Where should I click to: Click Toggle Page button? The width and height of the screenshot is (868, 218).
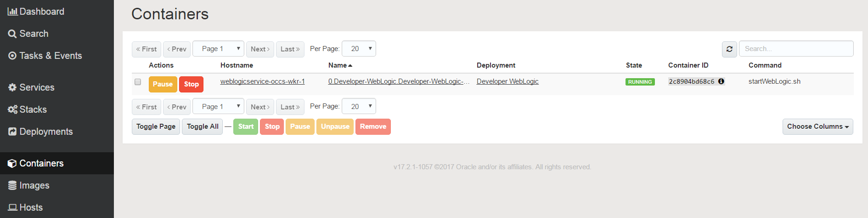(156, 126)
